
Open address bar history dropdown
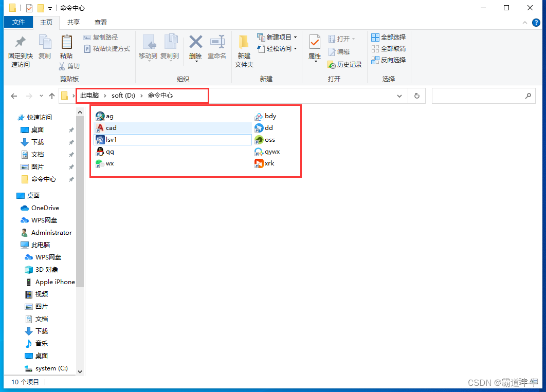399,96
